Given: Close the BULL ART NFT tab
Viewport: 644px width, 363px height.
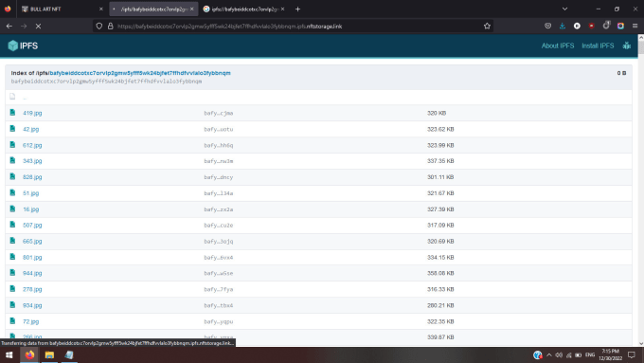Looking at the screenshot, I should pos(101,9).
